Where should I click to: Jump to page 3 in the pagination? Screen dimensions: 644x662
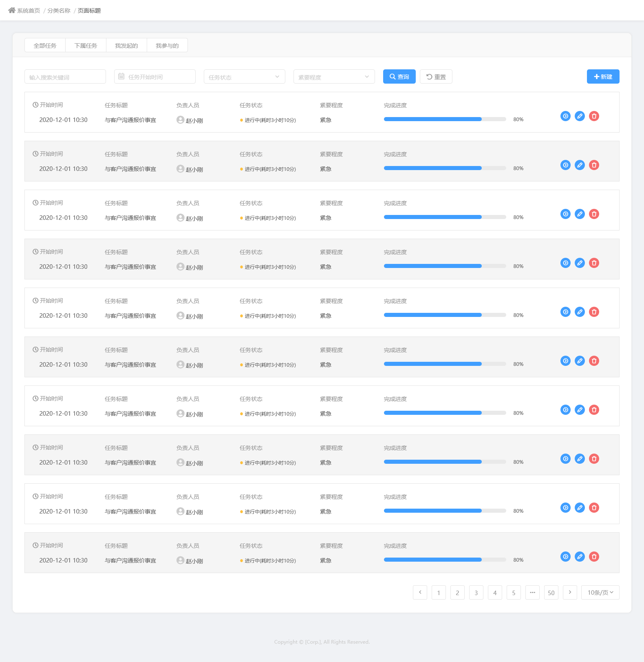476,593
